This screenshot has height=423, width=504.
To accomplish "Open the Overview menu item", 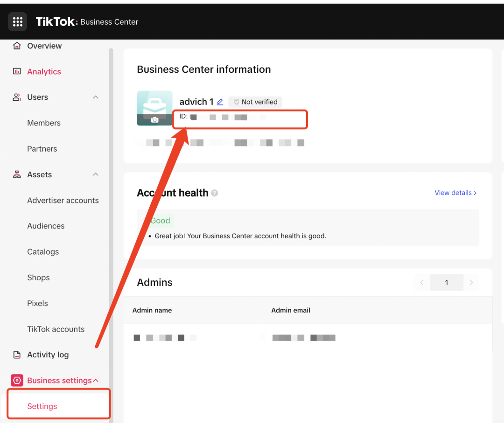I will (44, 46).
